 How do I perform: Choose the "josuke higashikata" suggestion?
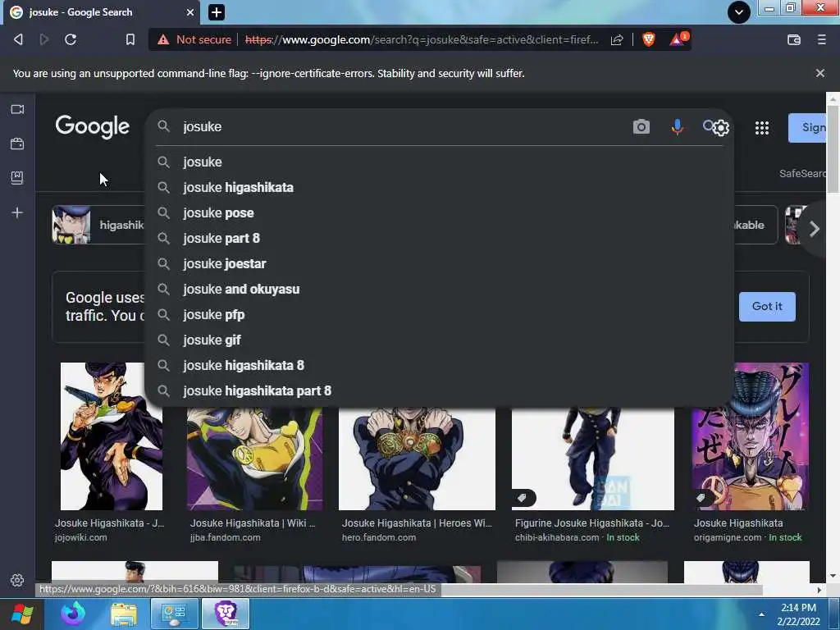(440, 188)
